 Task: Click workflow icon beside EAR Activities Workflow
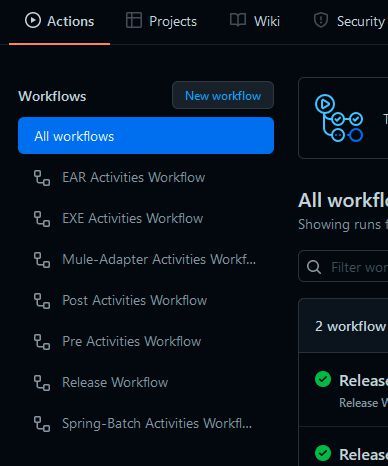pos(42,178)
